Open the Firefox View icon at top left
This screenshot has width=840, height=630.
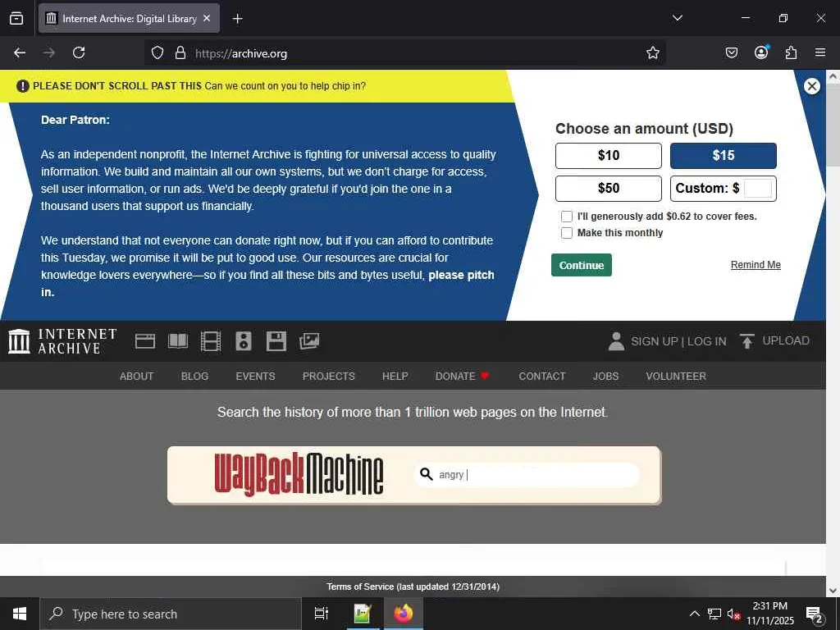[16, 19]
